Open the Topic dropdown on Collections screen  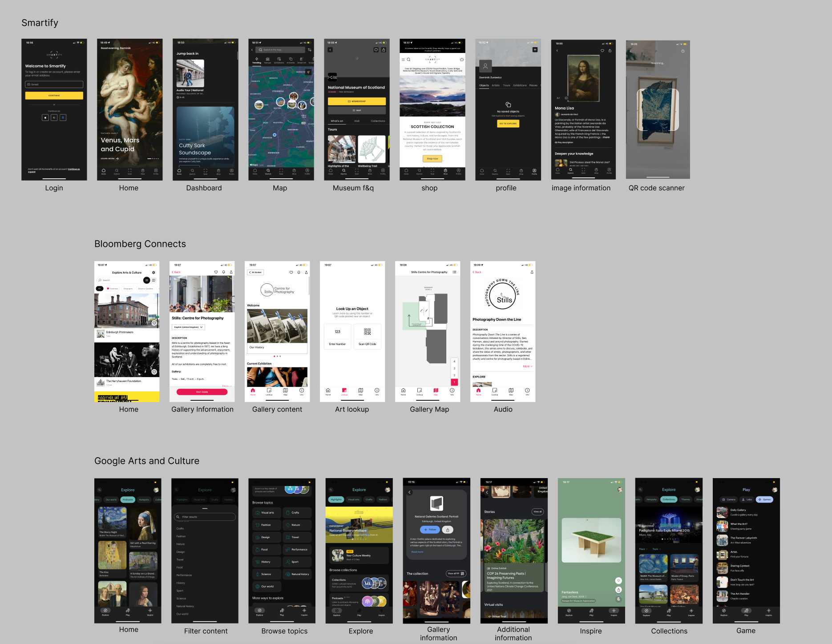point(657,549)
